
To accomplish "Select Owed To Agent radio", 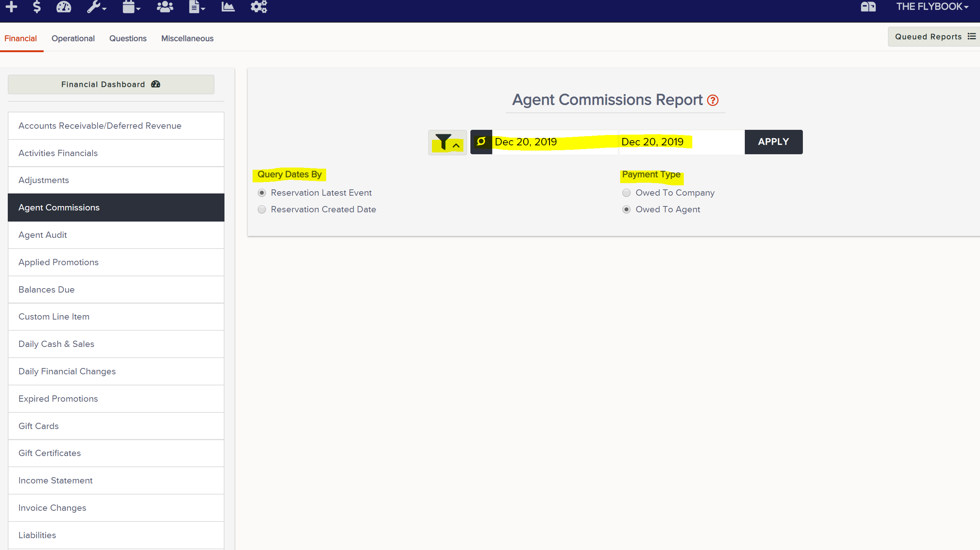I will click(626, 210).
